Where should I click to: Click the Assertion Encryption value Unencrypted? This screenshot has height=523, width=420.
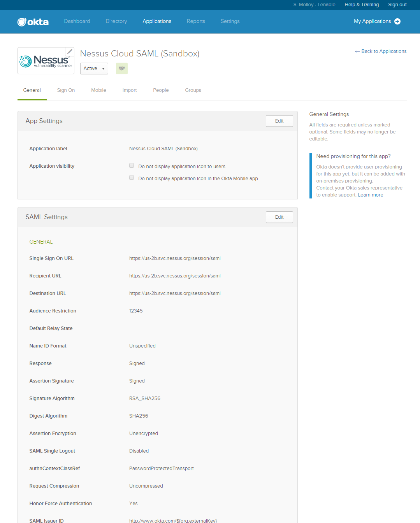[x=144, y=433]
